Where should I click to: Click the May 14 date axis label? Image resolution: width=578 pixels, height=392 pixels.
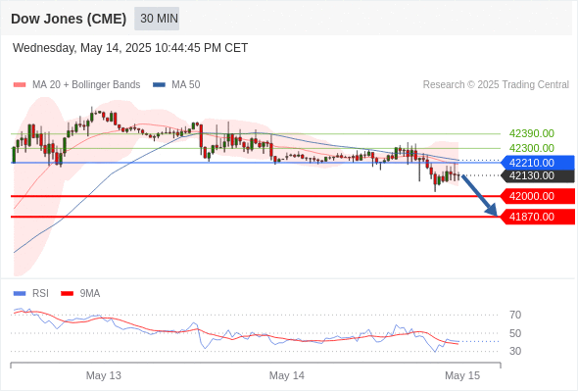click(x=287, y=375)
